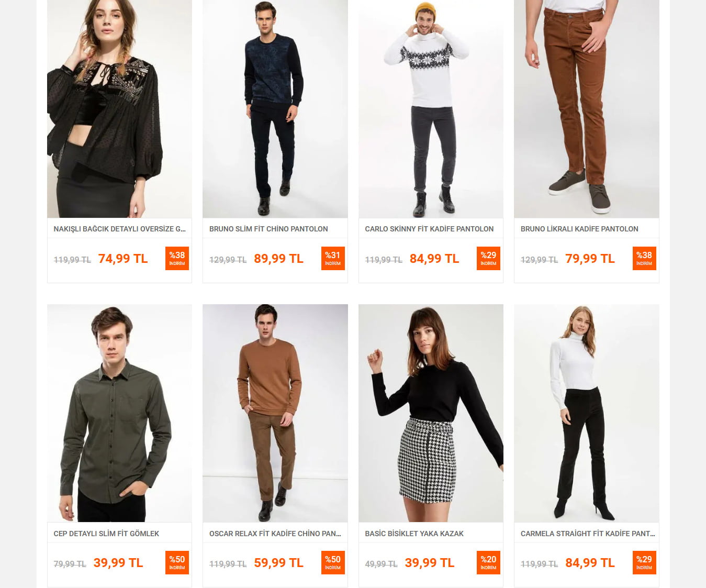
Task: View the olive green shirt product image
Action: (119, 413)
